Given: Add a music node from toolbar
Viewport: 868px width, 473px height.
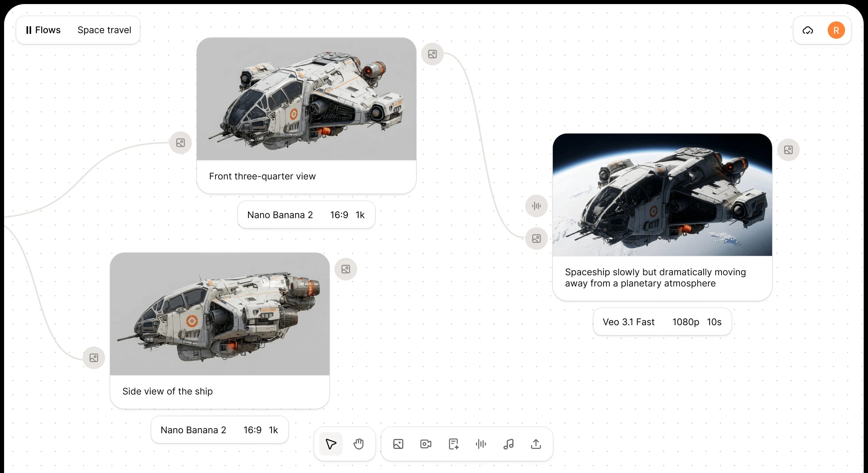Looking at the screenshot, I should click(509, 444).
